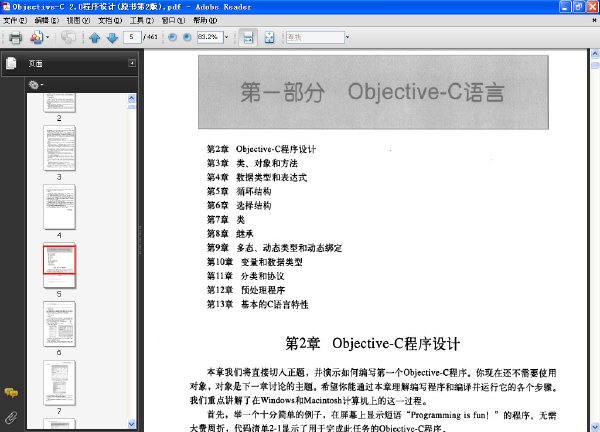The height and width of the screenshot is (432, 600).
Task: Go to previous page with up arrow
Action: pyautogui.click(x=95, y=37)
